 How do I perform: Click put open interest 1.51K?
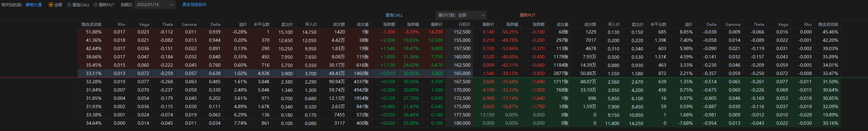(660, 57)
